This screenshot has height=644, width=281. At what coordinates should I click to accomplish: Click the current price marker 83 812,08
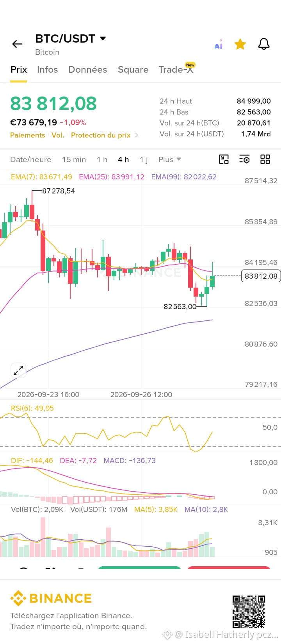point(261,276)
